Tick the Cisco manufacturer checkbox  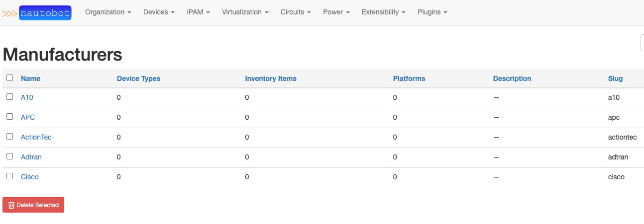pos(10,176)
